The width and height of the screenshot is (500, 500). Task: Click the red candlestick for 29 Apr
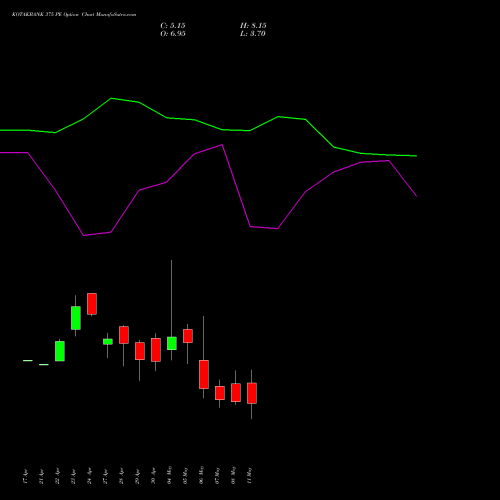[x=140, y=351]
